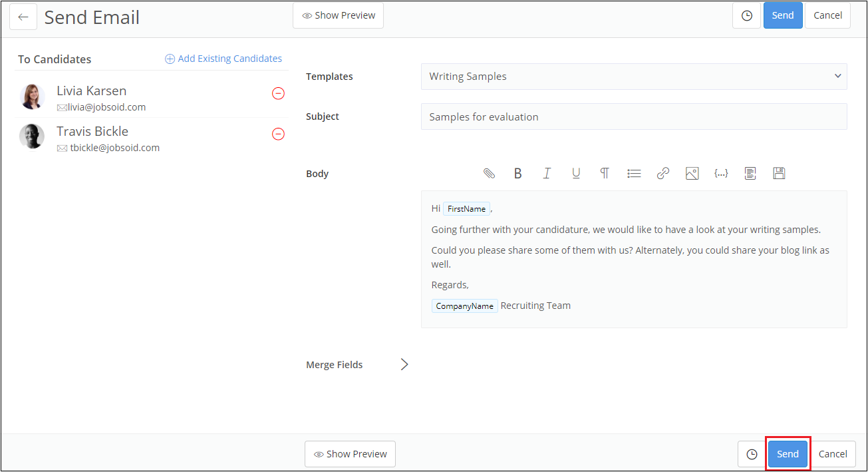Click the attachment paperclip icon
The height and width of the screenshot is (472, 868).
pyautogui.click(x=489, y=173)
